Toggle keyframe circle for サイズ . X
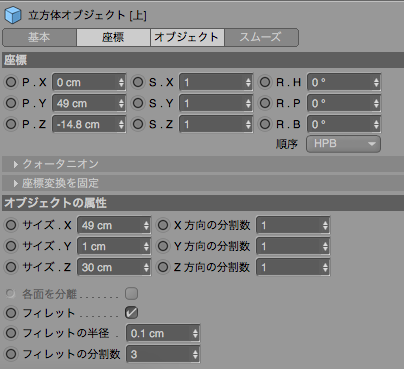Viewport: 404px width, 369px height. [11, 225]
